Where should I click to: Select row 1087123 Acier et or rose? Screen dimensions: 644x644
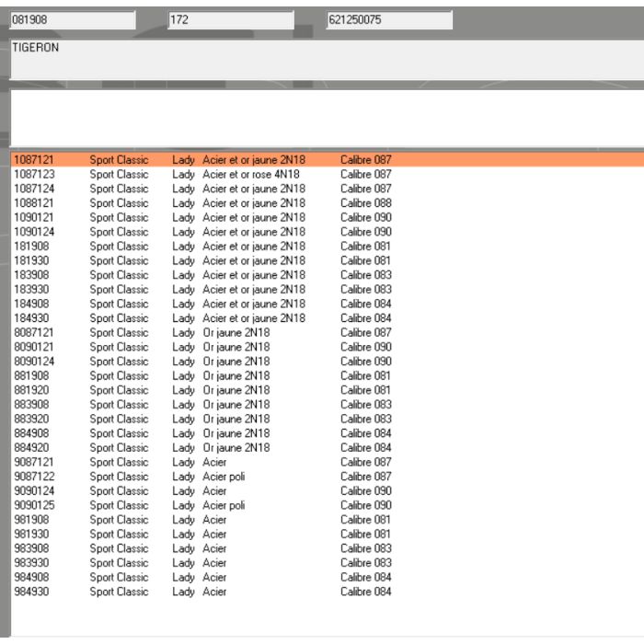pyautogui.click(x=327, y=174)
